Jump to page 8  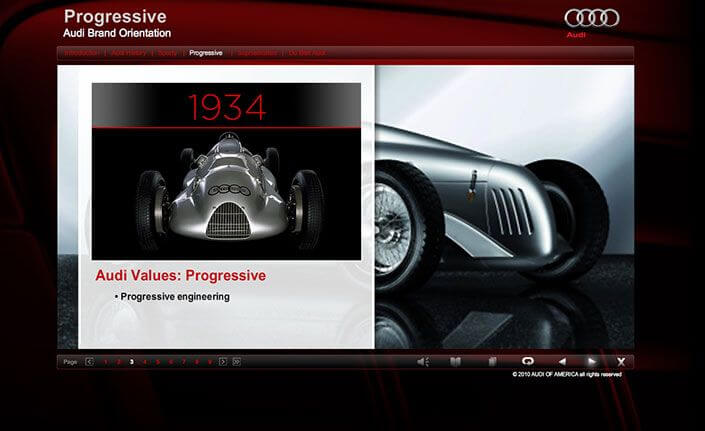(x=196, y=362)
